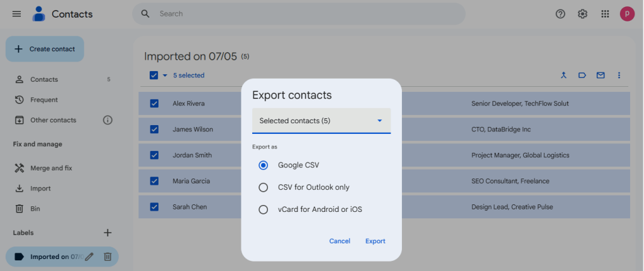The image size is (644, 271).
Task: Uncheck the Alex Rivera checkbox
Action: (155, 104)
